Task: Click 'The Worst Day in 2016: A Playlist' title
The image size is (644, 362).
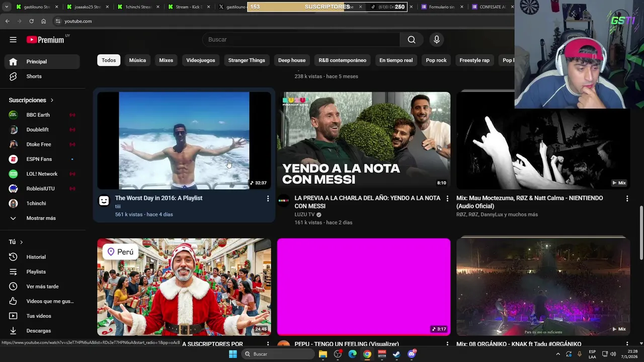Action: click(x=158, y=198)
